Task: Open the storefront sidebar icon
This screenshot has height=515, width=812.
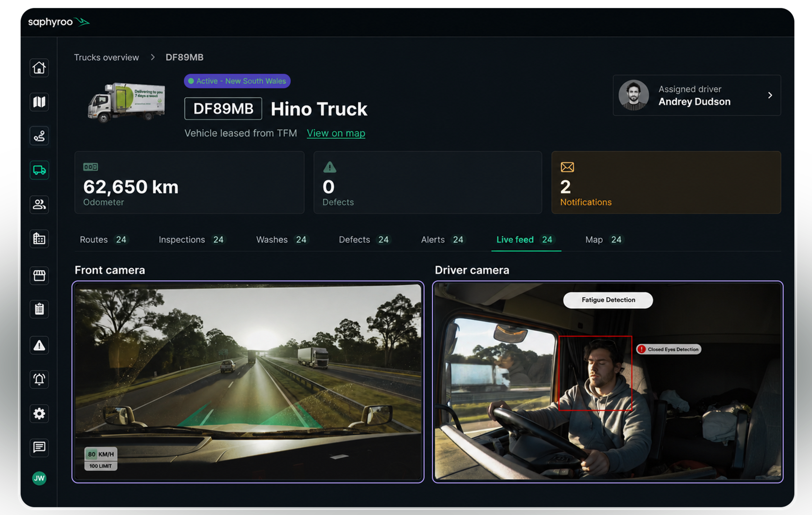Action: [39, 276]
